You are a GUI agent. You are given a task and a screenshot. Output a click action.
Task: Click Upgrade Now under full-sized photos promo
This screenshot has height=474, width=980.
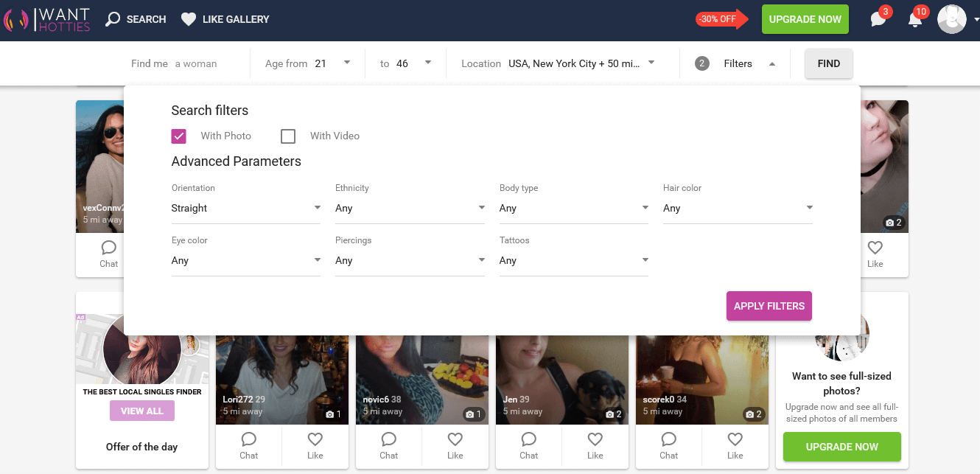click(x=842, y=447)
